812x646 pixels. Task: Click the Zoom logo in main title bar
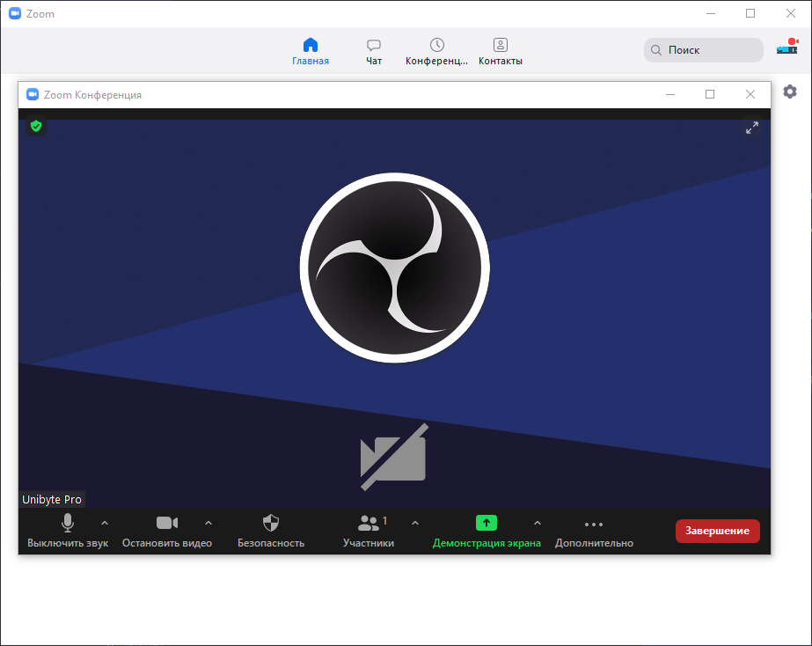click(x=15, y=13)
